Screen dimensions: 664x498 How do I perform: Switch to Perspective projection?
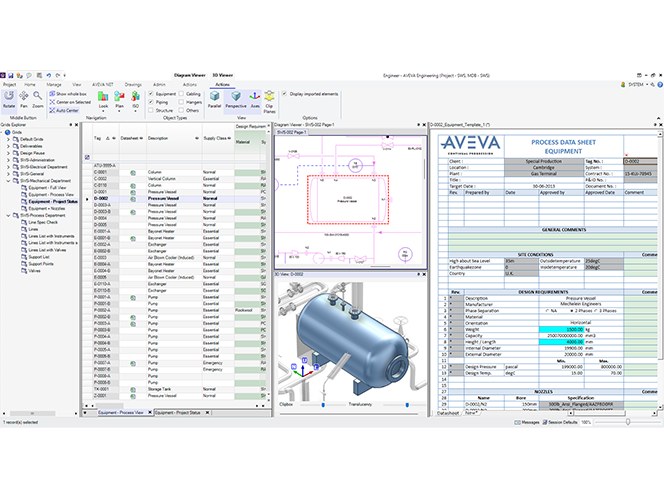(x=236, y=100)
